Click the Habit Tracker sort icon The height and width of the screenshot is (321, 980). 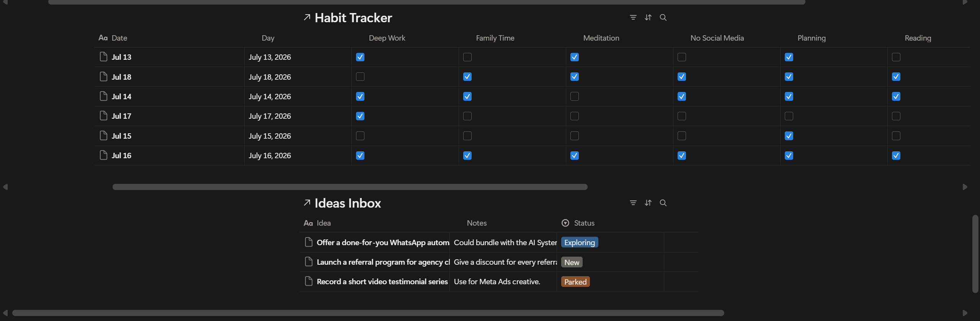(648, 17)
